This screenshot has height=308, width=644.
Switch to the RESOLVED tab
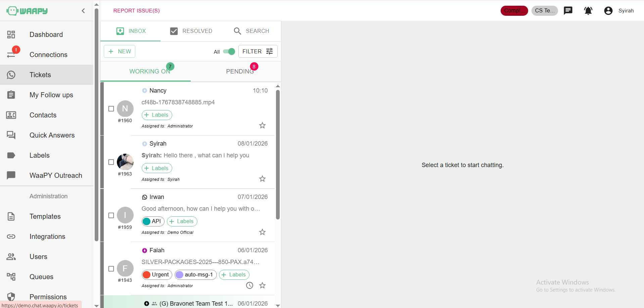tap(191, 31)
